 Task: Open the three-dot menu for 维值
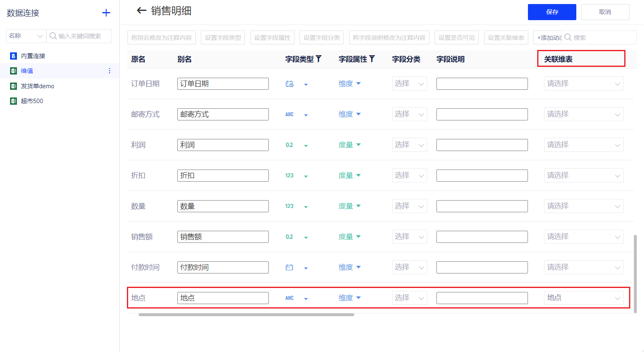109,71
